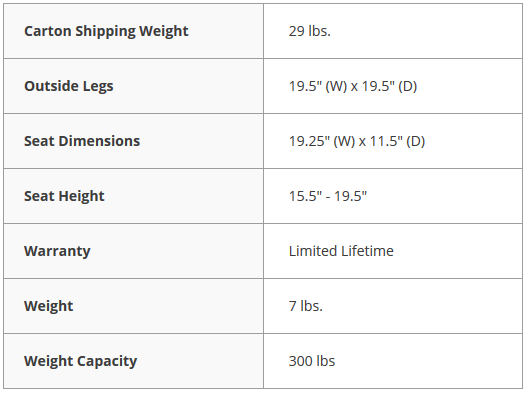
Task: Click the word Capacity in last row
Action: 107,361
